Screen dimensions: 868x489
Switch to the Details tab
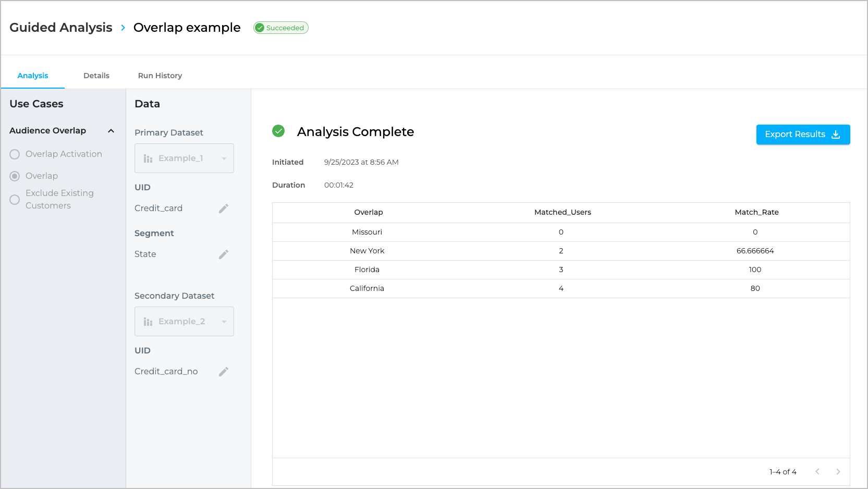click(x=96, y=76)
